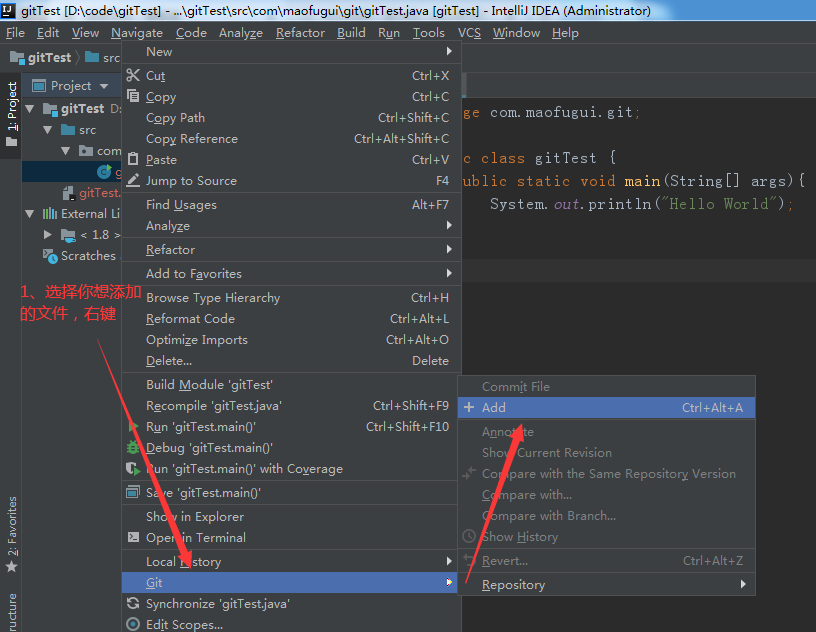The image size is (816, 632).
Task: Choose Delete... from context menu
Action: point(291,361)
